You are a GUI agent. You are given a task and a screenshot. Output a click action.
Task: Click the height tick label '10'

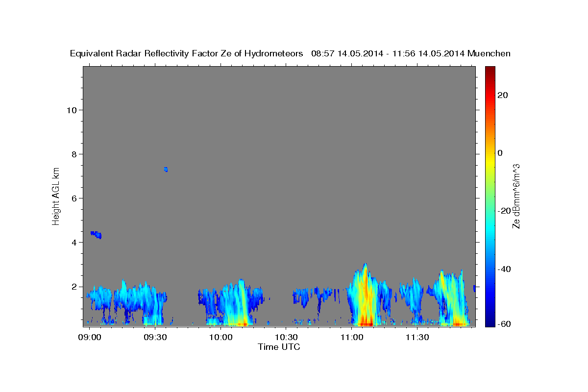point(71,110)
